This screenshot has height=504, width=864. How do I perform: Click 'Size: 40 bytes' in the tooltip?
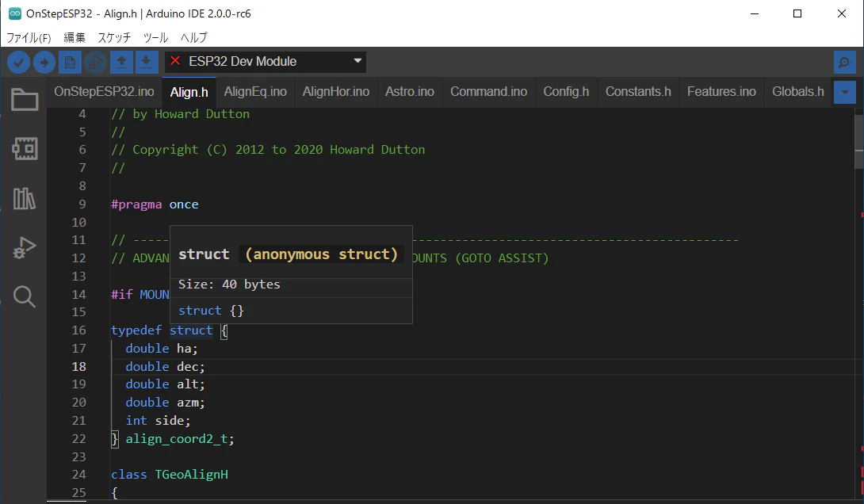[x=229, y=284]
